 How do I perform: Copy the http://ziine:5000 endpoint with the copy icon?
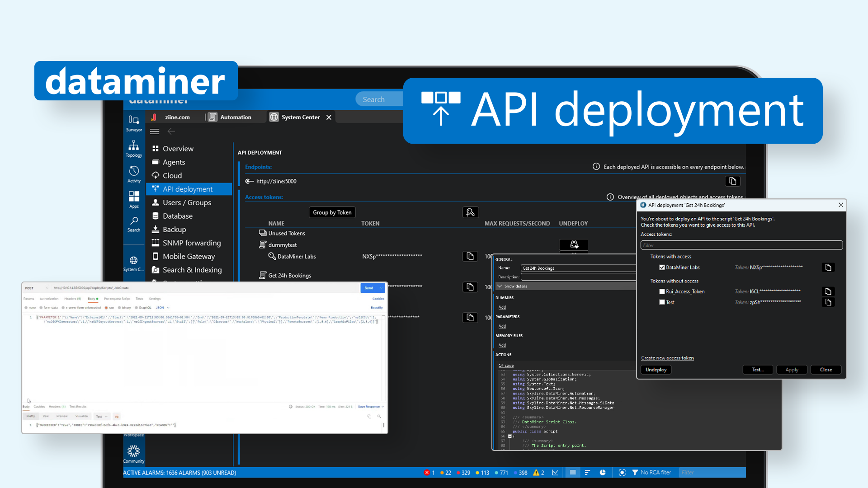tap(733, 181)
